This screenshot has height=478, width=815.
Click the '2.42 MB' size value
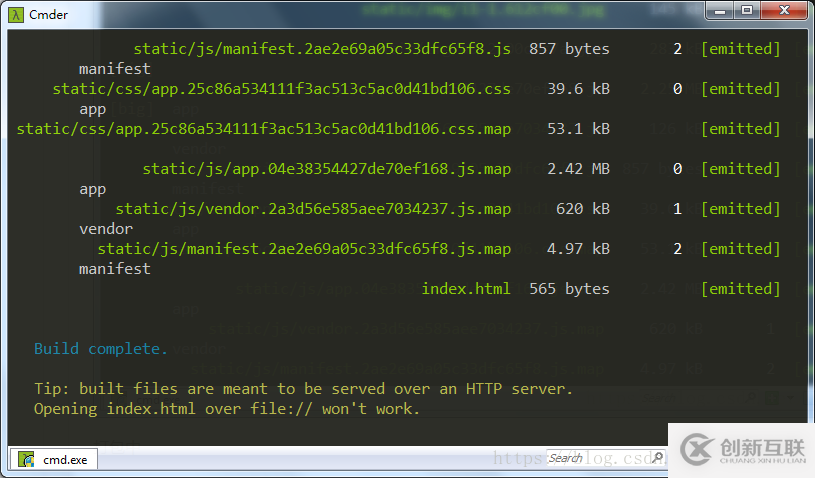578,169
